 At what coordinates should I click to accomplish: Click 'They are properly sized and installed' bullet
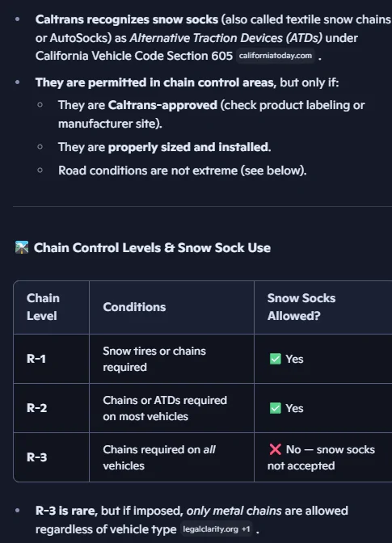click(165, 147)
